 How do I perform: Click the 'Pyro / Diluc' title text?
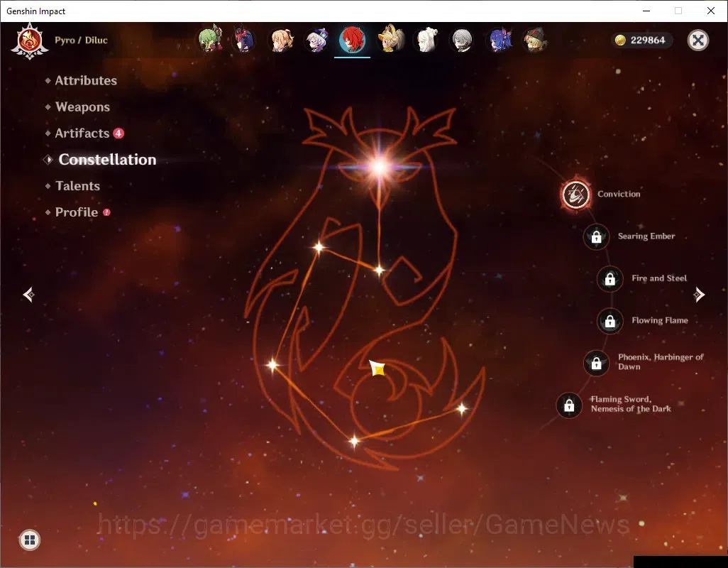click(x=82, y=40)
